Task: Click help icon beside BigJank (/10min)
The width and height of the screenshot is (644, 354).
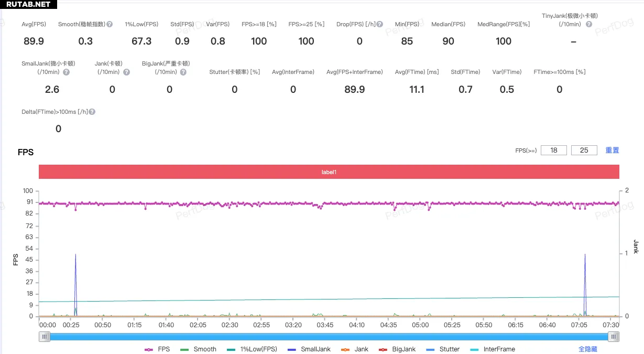Action: tap(183, 72)
